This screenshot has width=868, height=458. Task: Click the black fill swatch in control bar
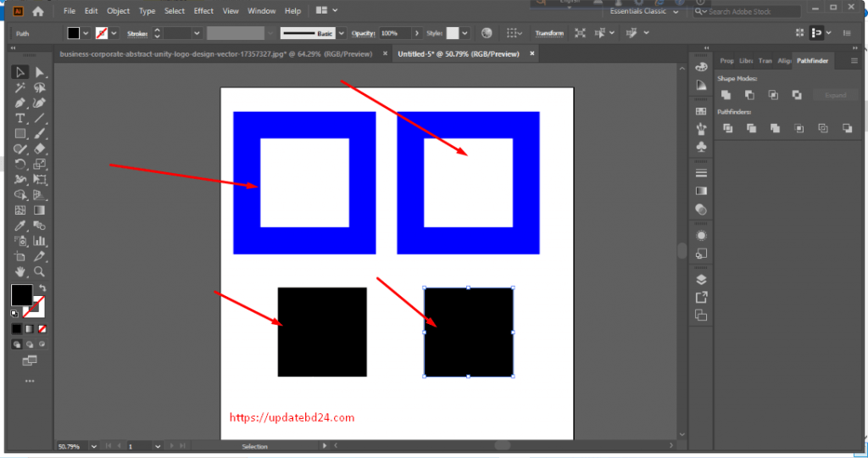coord(74,33)
